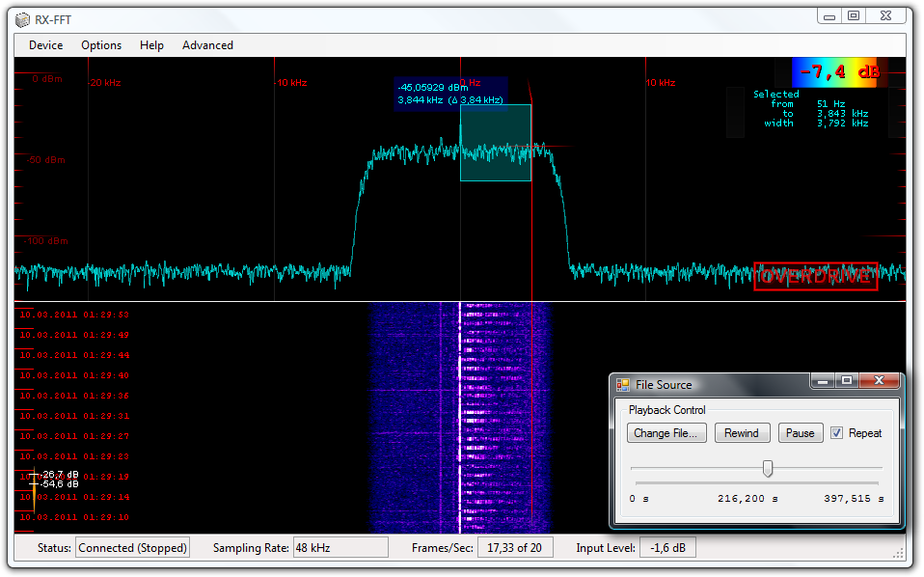The image size is (924, 577).
Task: Click the -20 kHz frequency label
Action: pos(104,83)
